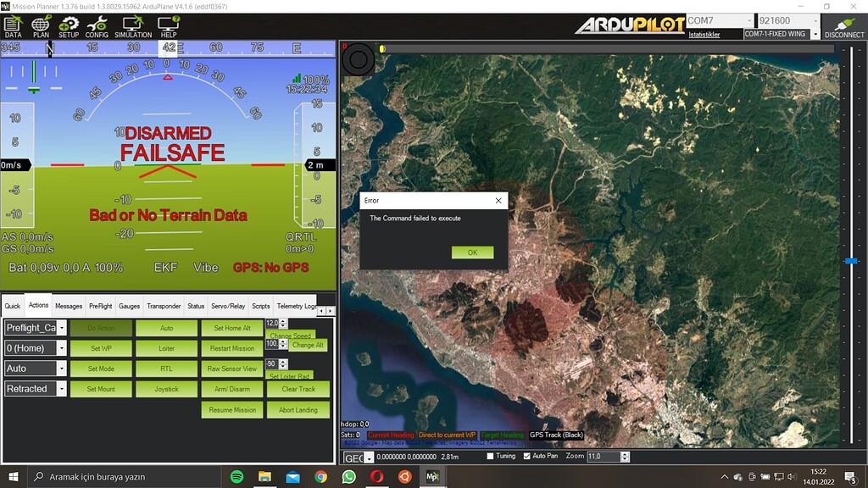Screen dimensions: 868x488
Task: Switch to the Messages tab
Action: pos(69,306)
